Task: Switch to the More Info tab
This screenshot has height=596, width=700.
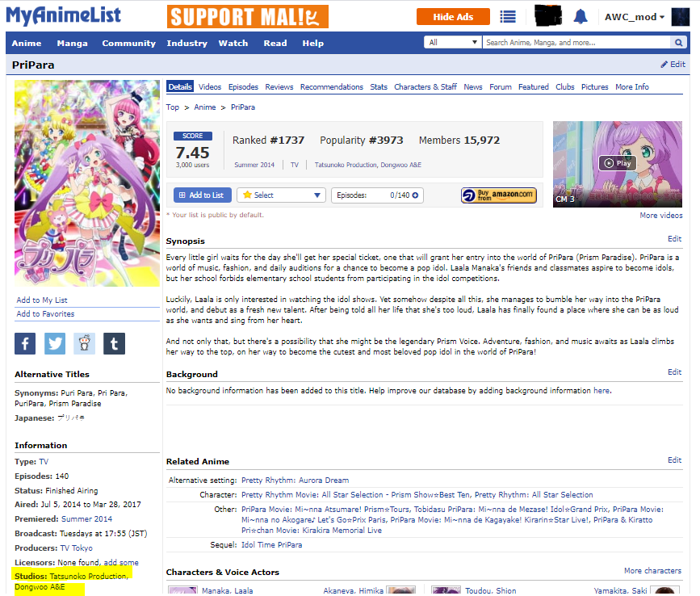Action: [632, 86]
